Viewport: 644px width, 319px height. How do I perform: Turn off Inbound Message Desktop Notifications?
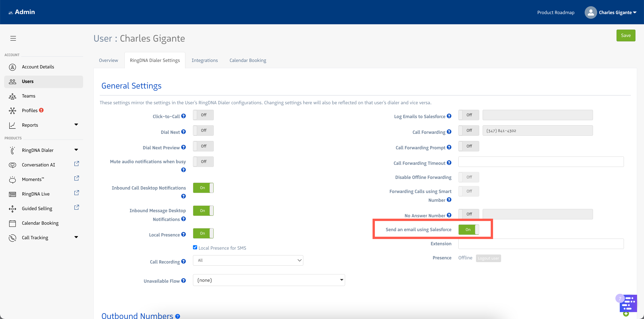pyautogui.click(x=203, y=211)
